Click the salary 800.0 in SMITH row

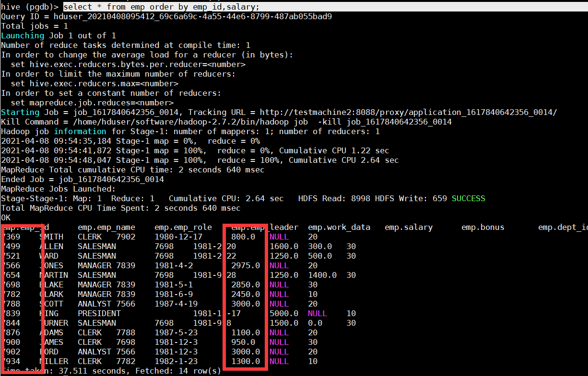coord(243,237)
